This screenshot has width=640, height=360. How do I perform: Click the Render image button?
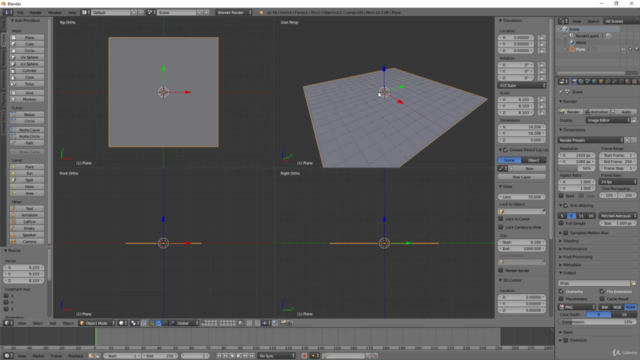click(x=570, y=111)
